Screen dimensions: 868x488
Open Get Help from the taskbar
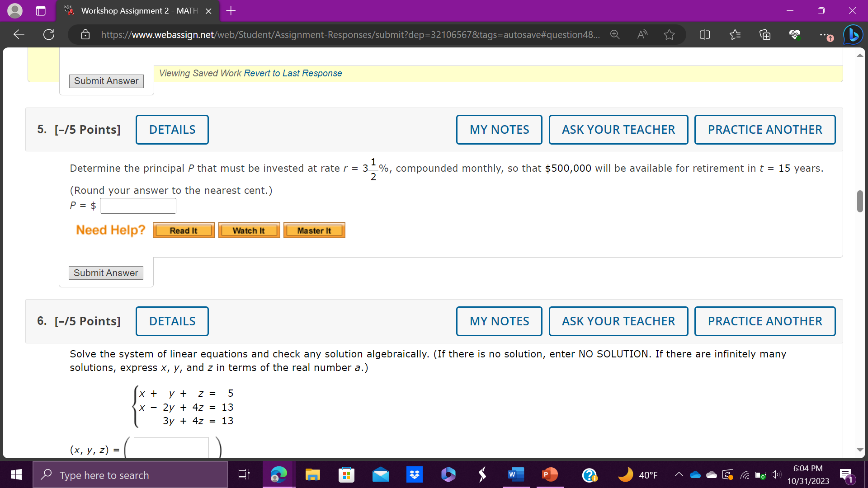click(590, 475)
